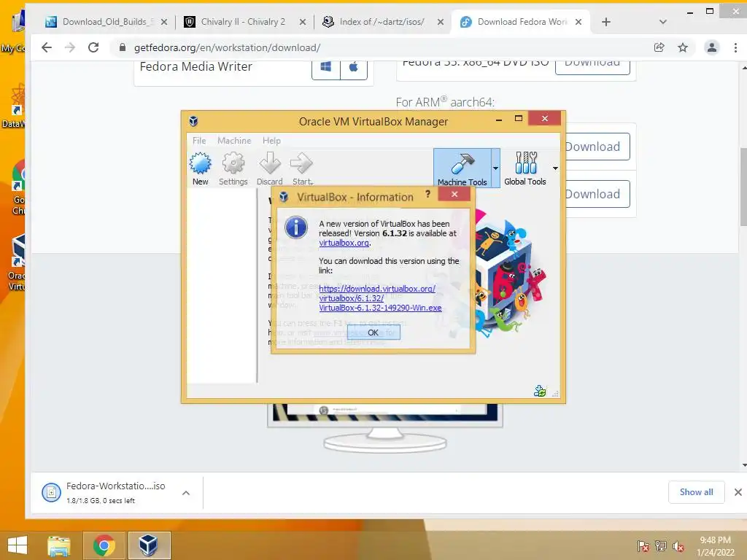Click OK in the VirtualBox Information dialog
Viewport: 747px width, 560px height.
373,332
